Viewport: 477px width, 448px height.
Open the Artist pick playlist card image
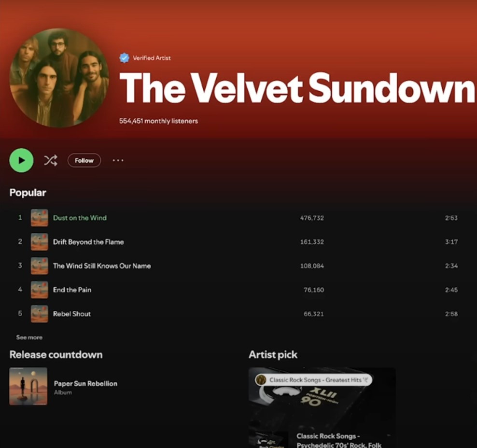(x=322, y=402)
